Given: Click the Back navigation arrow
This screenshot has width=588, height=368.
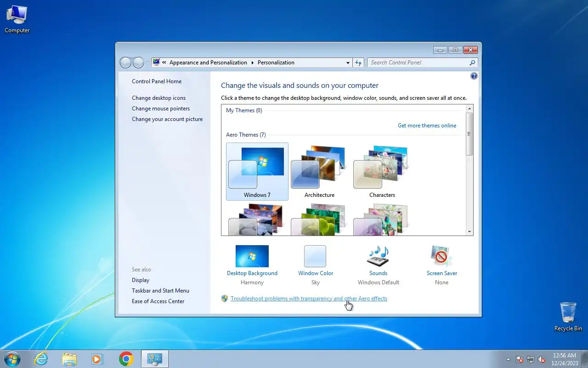Looking at the screenshot, I should tap(125, 63).
